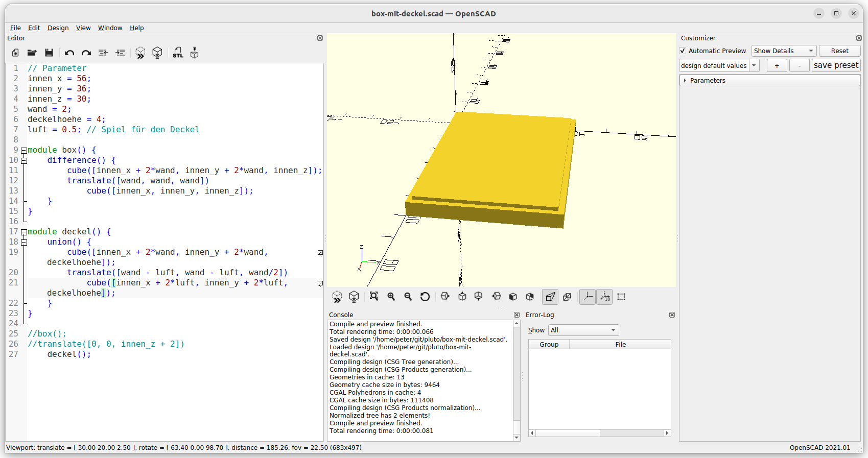Click the Console scroll down arrow

[517, 438]
